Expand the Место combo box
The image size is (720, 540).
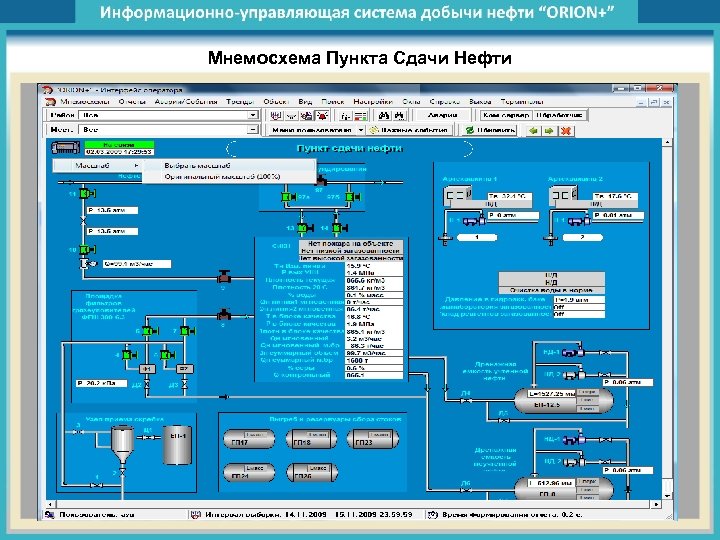[x=253, y=130]
